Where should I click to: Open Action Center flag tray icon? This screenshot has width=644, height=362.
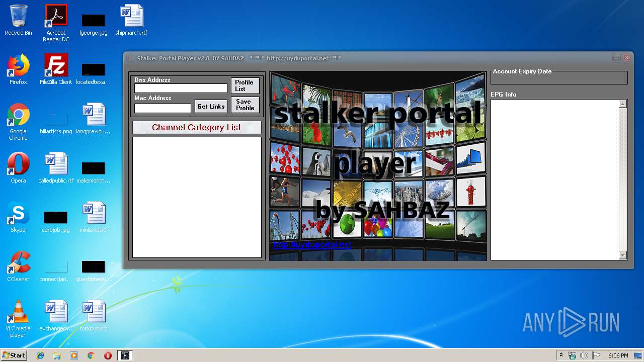click(596, 355)
